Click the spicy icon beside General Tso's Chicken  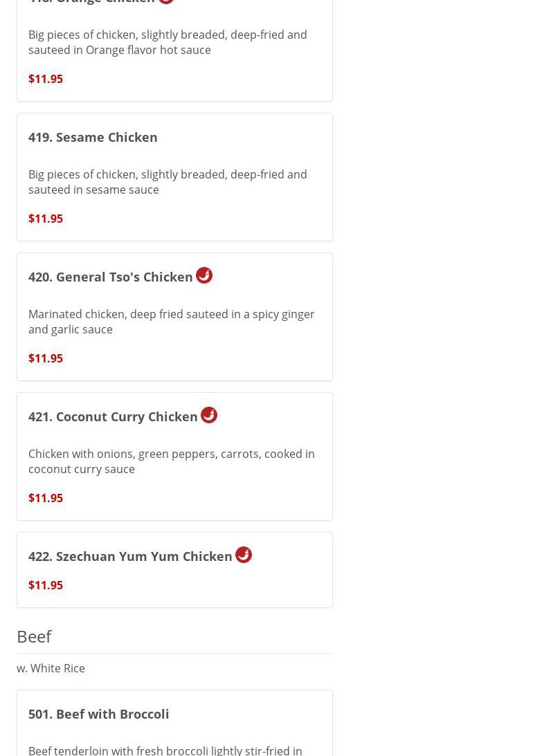pyautogui.click(x=204, y=275)
